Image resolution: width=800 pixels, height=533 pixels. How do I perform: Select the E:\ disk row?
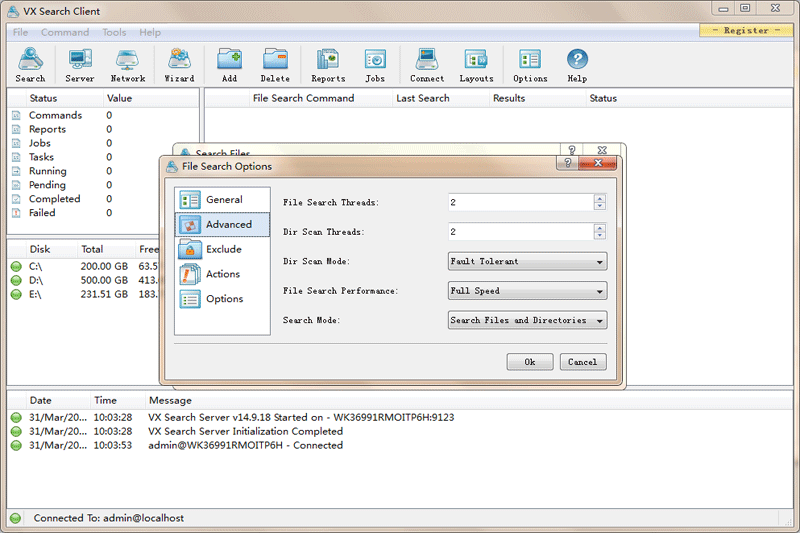click(84, 294)
